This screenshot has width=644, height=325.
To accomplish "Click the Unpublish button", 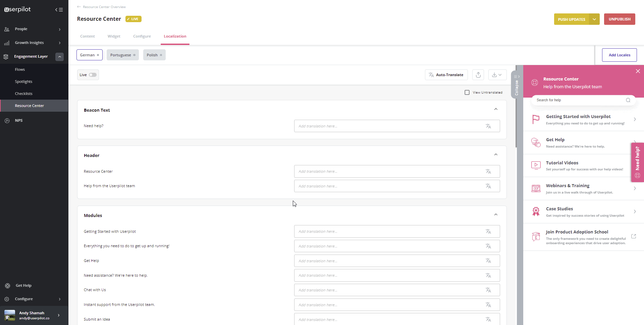I will (619, 19).
